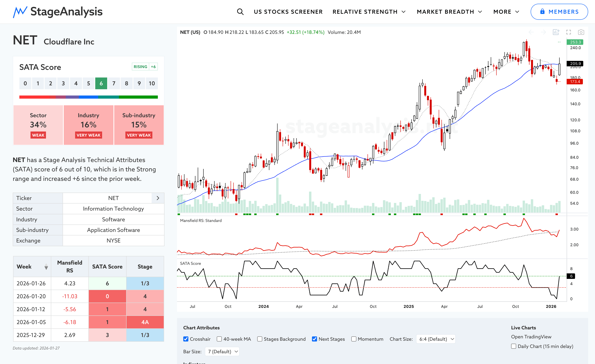This screenshot has height=364, width=595.
Task: Click the chart forward arrow icon
Action: pyautogui.click(x=543, y=32)
